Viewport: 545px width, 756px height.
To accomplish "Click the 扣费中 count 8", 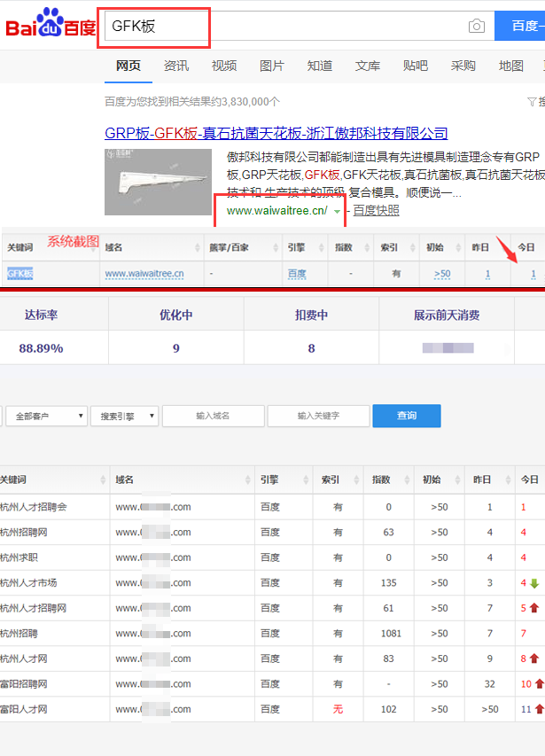I will pos(311,348).
